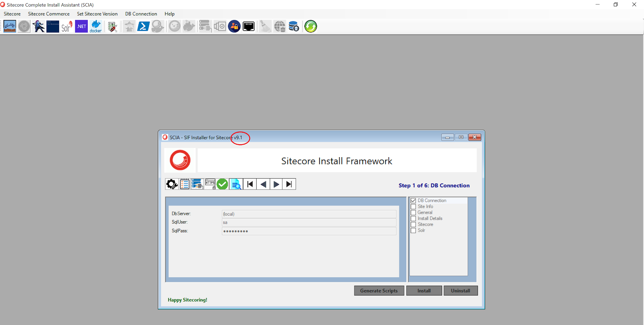Click the gear and wrench settings icon
The image size is (644, 325).
point(172,184)
